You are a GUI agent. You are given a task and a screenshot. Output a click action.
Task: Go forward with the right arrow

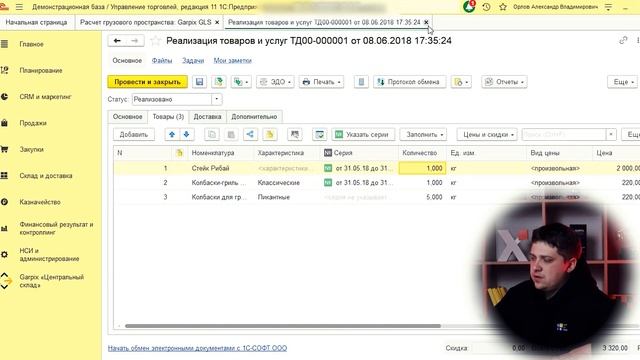tap(135, 40)
